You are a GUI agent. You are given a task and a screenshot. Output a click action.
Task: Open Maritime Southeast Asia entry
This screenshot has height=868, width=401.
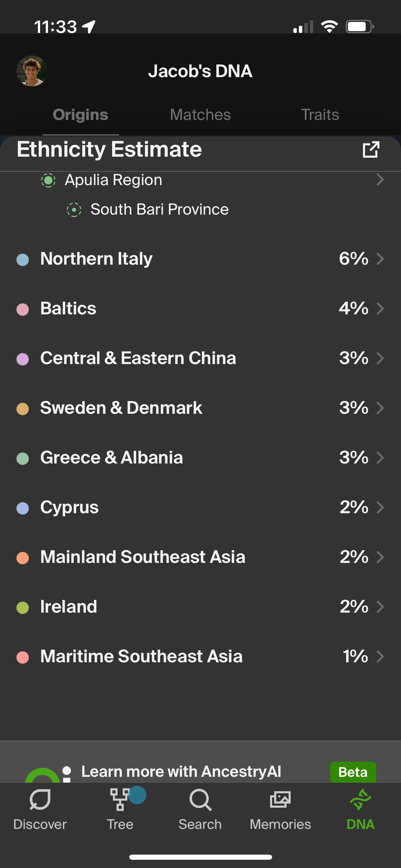[141, 656]
